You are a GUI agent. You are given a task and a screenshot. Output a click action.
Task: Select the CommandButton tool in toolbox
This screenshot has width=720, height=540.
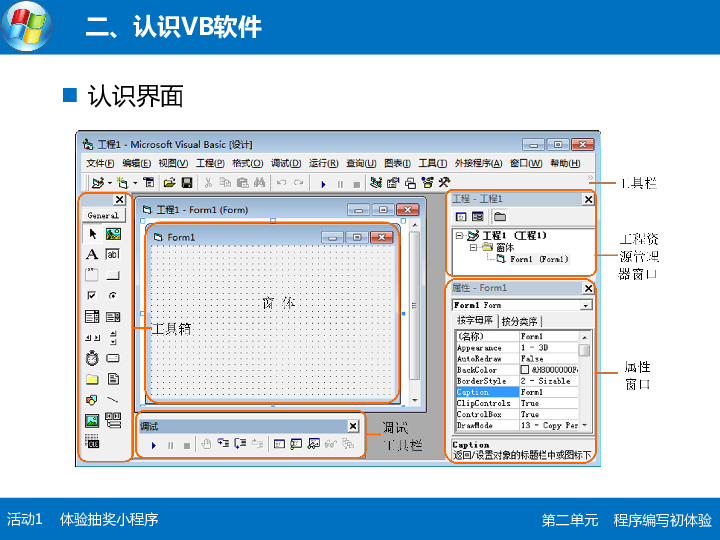pos(112,276)
